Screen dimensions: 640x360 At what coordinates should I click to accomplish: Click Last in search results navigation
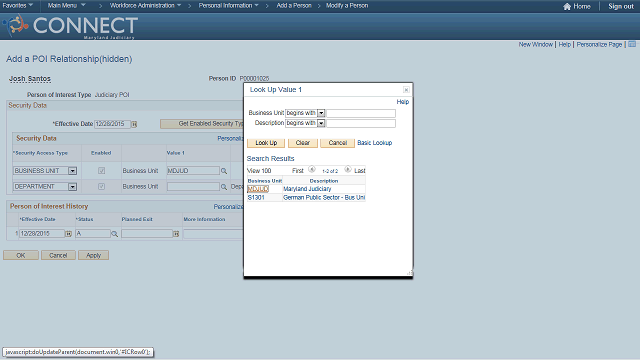click(x=360, y=171)
